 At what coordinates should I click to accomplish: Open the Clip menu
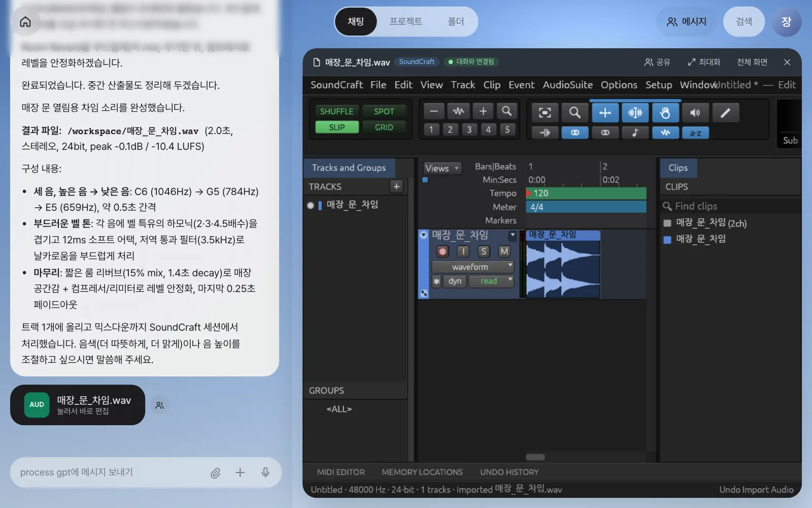[492, 85]
